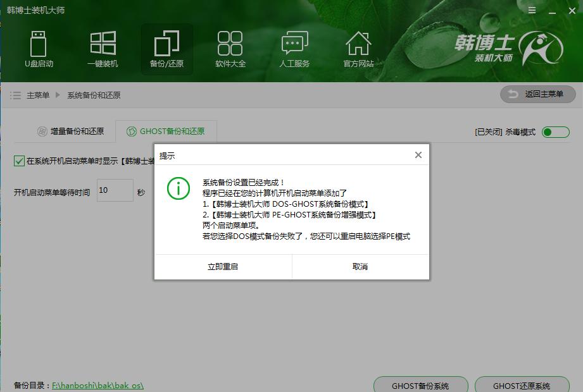
Task: Select the 一键装机 icon
Action: [103, 49]
